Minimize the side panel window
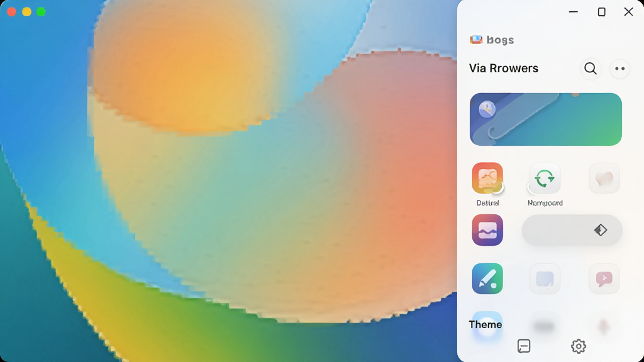This screenshot has width=644, height=362. (x=574, y=12)
